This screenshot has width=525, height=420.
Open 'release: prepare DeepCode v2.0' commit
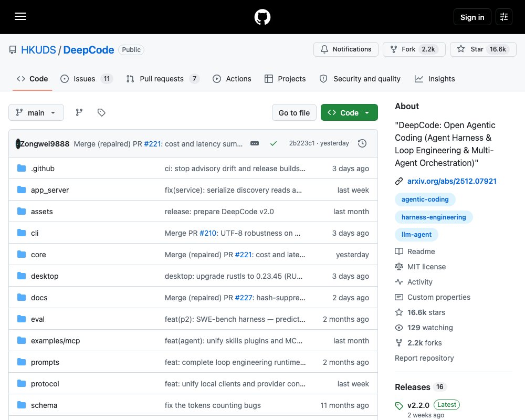[x=219, y=212]
